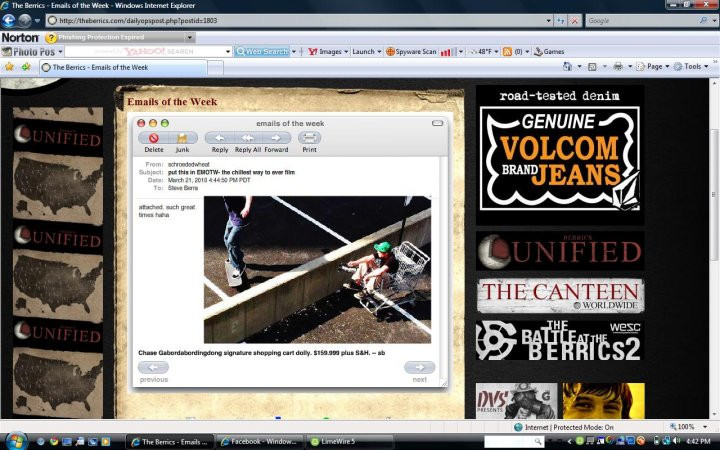Go forward with the browser Forward arrow
This screenshot has width=720, height=450.
click(x=24, y=21)
